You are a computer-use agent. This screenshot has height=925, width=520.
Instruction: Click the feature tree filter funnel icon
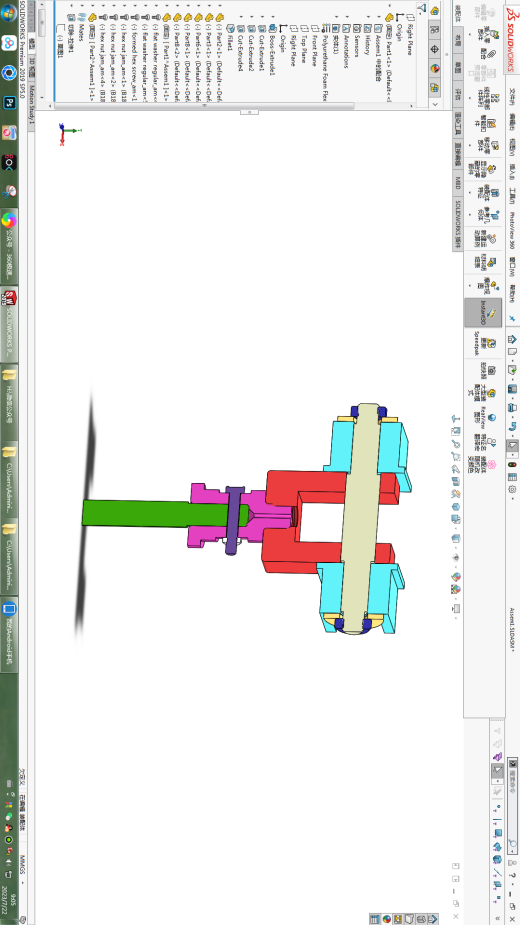[x=421, y=7]
